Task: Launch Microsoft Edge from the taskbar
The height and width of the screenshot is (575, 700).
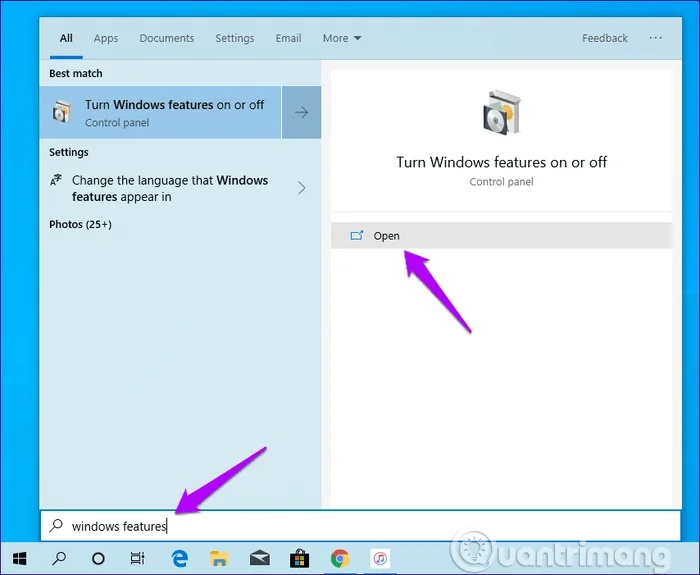Action: point(180,558)
